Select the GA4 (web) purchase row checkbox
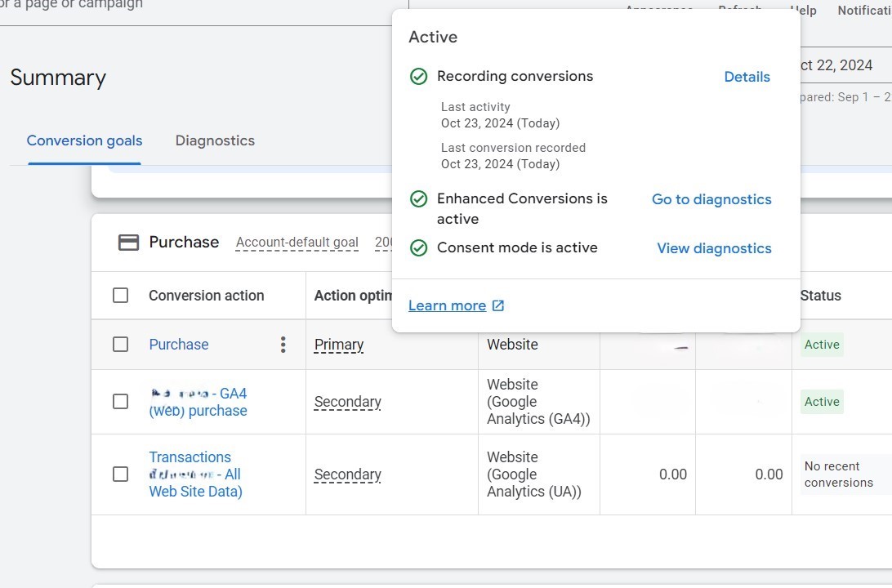Viewport: 892px width, 588px height. click(120, 402)
